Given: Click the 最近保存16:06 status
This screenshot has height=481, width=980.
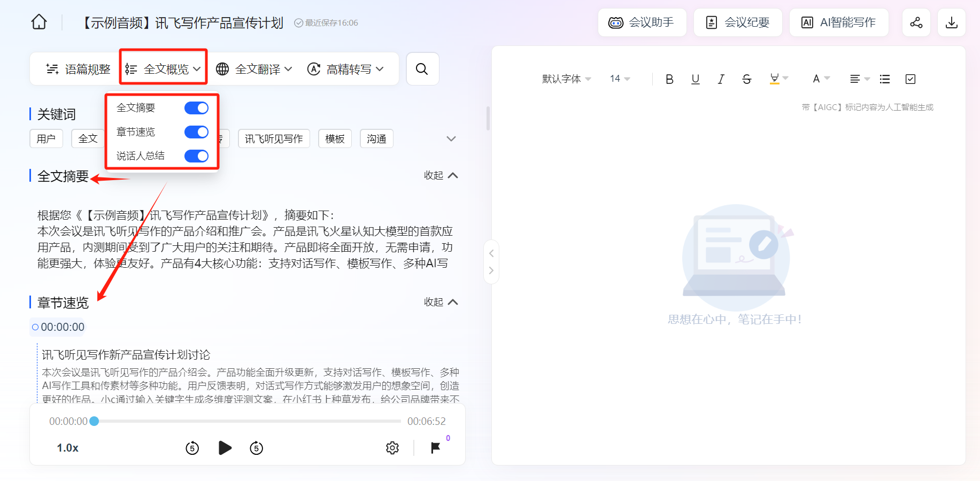Looking at the screenshot, I should point(326,23).
